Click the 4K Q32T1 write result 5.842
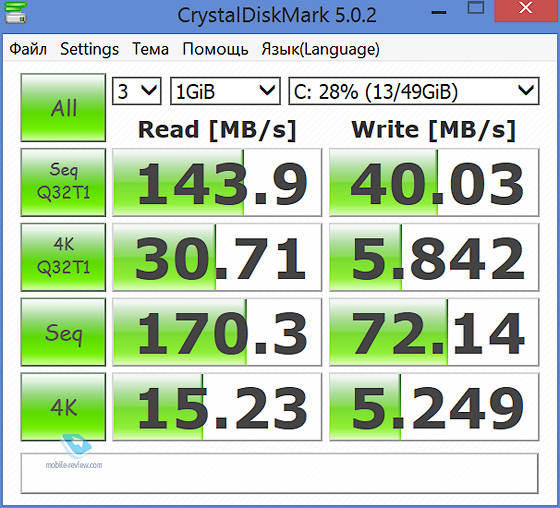The image size is (560, 508). click(x=434, y=257)
